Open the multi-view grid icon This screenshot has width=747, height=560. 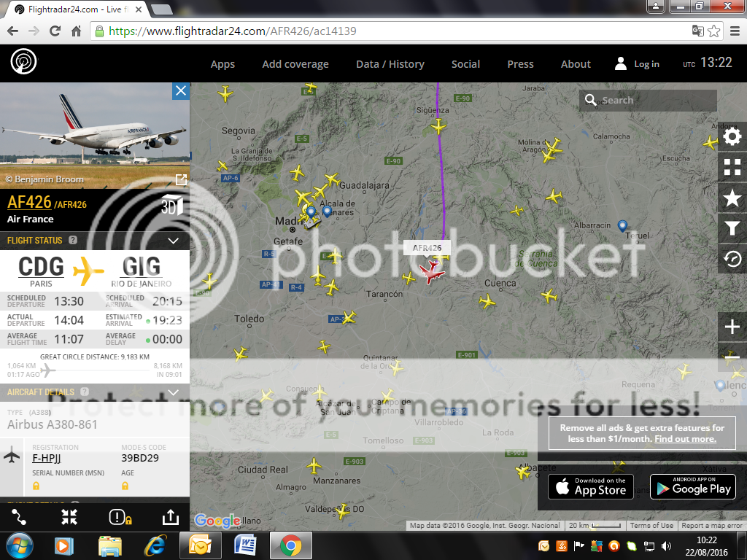732,167
